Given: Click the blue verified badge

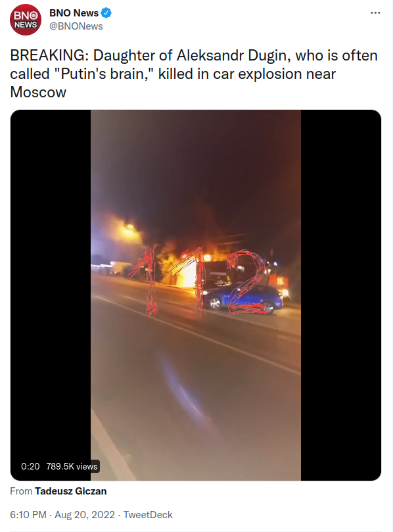Looking at the screenshot, I should pos(106,13).
